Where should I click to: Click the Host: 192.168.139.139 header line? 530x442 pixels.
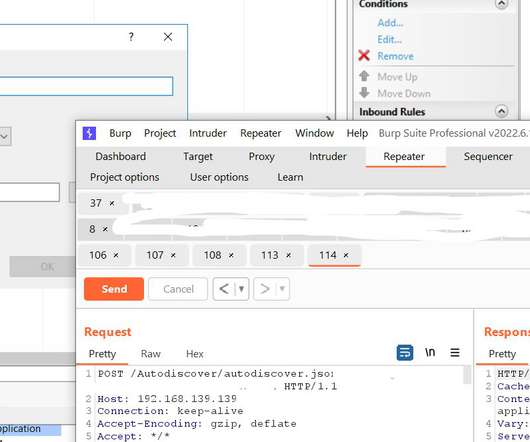167,399
